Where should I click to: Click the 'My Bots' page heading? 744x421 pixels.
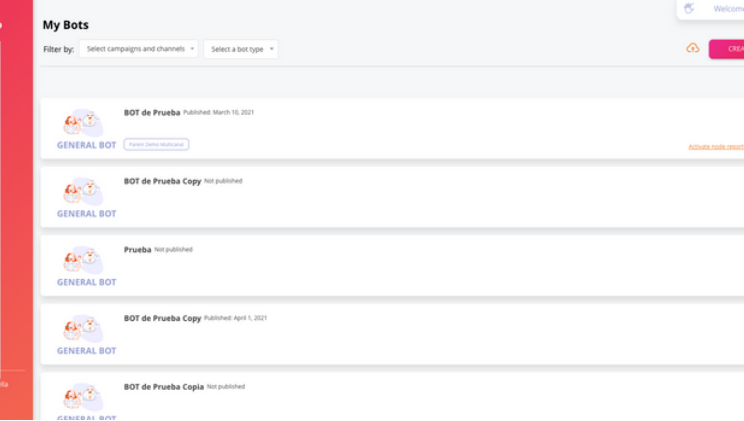click(x=65, y=25)
